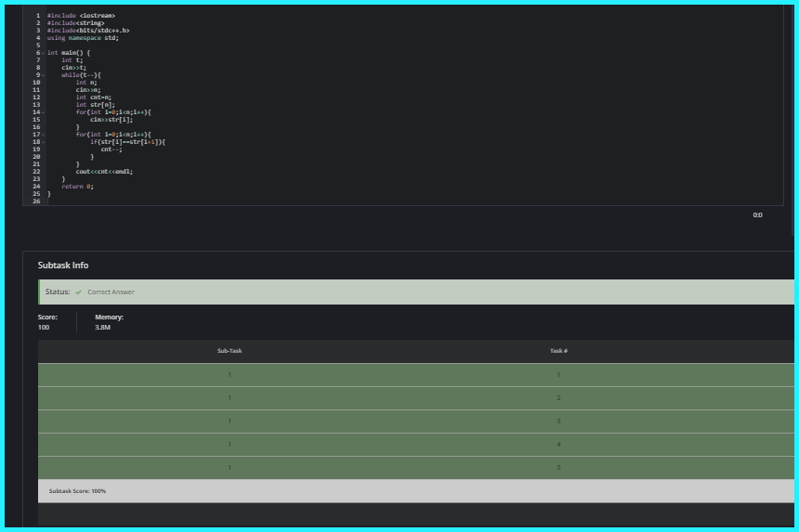Place cursor on "cin>>str[i];" line
The height and width of the screenshot is (532, 799).
pos(111,120)
